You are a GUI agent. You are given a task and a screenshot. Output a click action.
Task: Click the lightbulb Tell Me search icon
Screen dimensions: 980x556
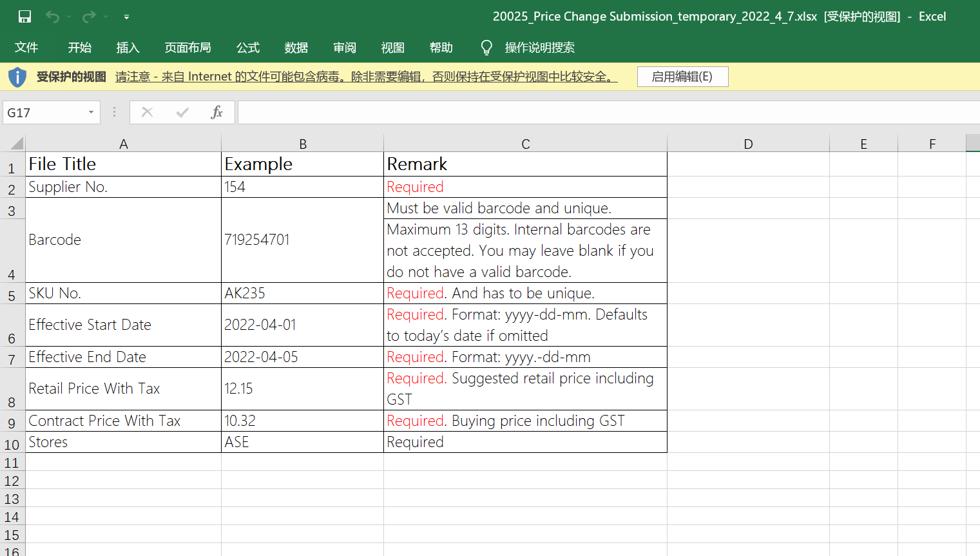[486, 48]
